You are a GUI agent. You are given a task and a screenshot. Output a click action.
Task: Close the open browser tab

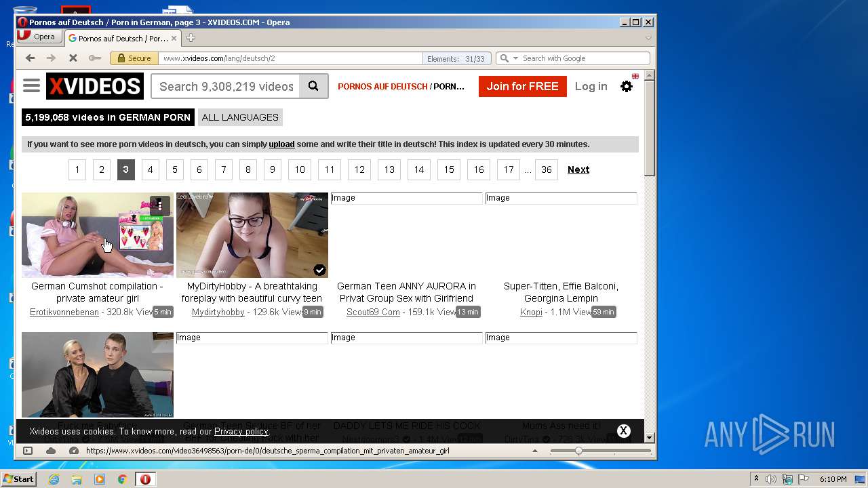click(x=174, y=38)
